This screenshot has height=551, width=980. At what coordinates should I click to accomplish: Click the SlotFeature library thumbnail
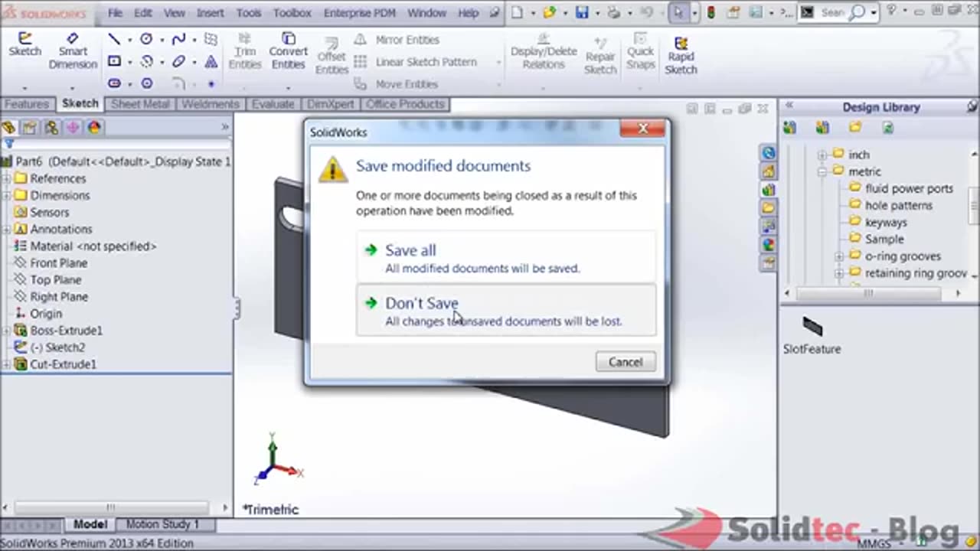pyautogui.click(x=812, y=327)
